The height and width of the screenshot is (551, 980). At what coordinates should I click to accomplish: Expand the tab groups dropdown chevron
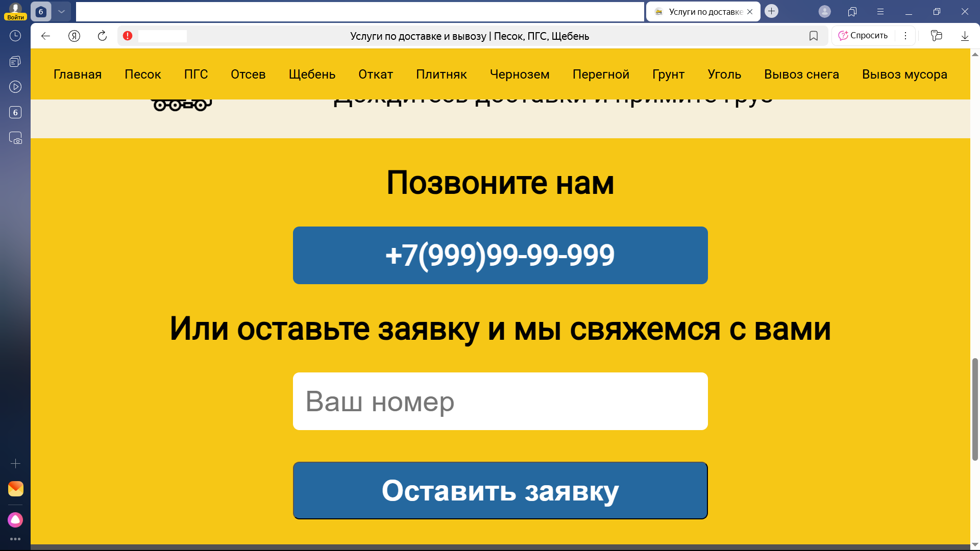tap(61, 11)
